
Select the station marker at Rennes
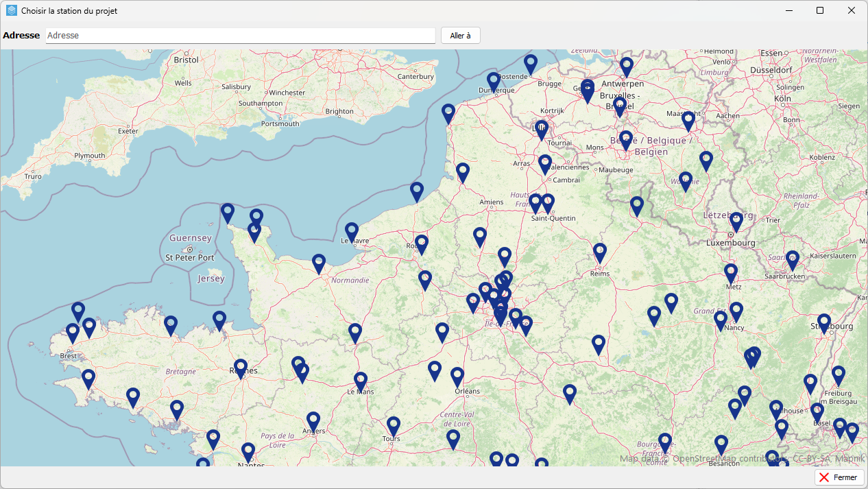point(240,368)
